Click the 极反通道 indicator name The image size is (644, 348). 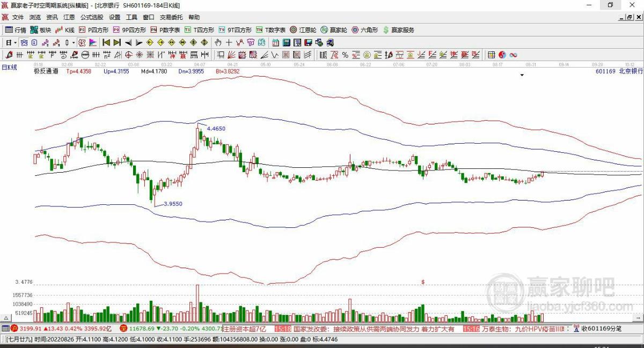(46, 71)
